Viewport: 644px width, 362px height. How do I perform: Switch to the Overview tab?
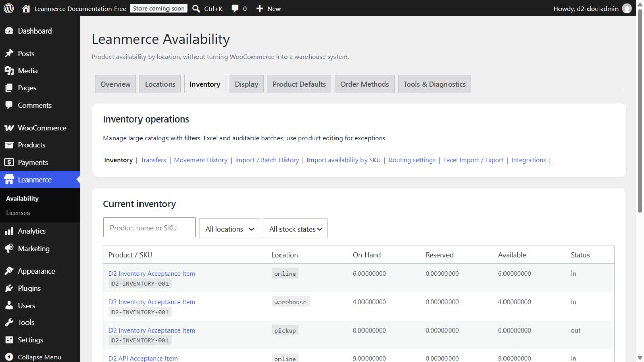(116, 84)
